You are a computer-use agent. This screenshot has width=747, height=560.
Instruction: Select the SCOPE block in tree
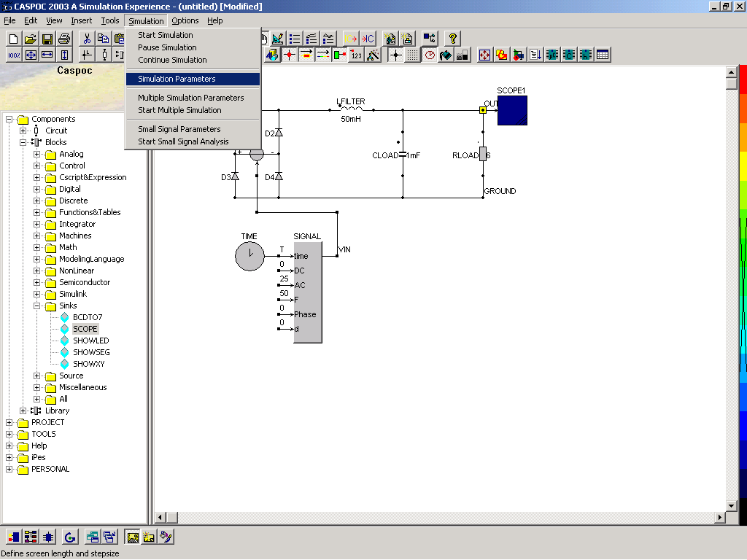tap(85, 329)
